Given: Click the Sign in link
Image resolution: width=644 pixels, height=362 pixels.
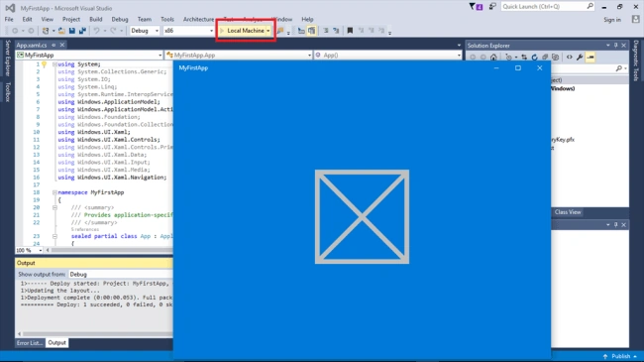Looking at the screenshot, I should point(612,19).
